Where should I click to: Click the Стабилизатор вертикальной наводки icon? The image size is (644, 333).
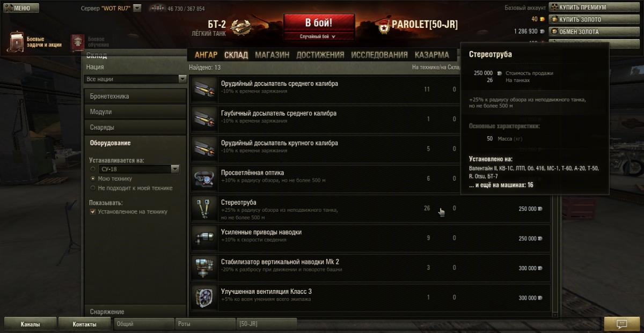204,268
